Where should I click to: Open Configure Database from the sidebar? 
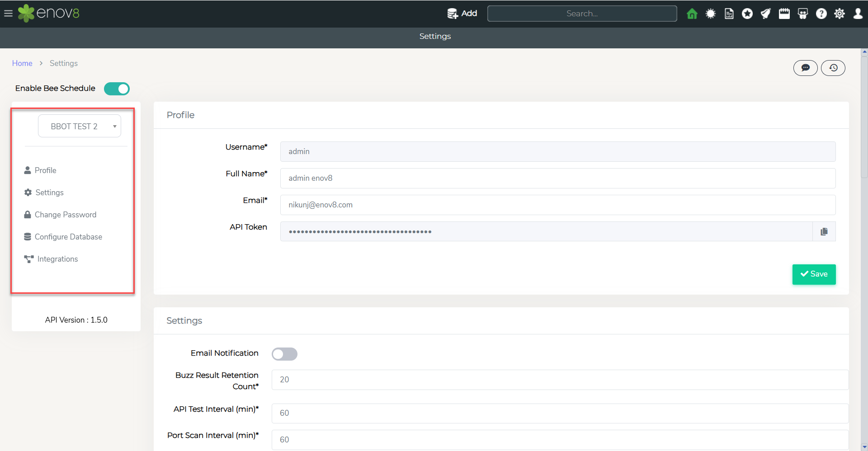click(68, 237)
